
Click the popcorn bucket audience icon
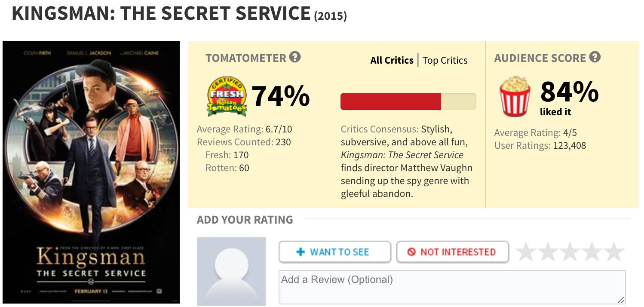[515, 97]
